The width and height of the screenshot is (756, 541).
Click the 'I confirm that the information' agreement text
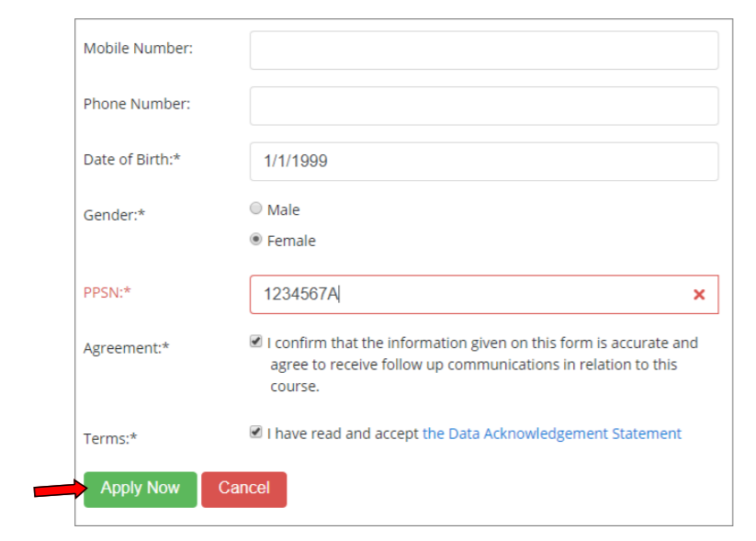click(x=482, y=365)
